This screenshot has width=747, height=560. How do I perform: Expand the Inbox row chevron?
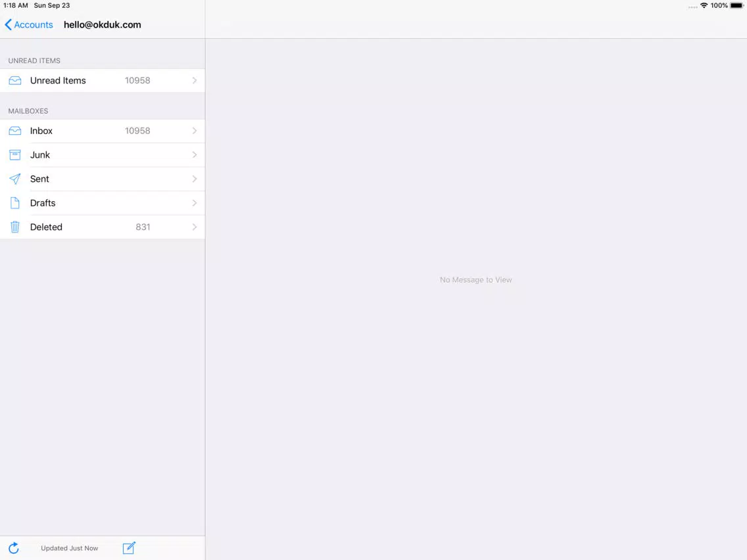(195, 131)
